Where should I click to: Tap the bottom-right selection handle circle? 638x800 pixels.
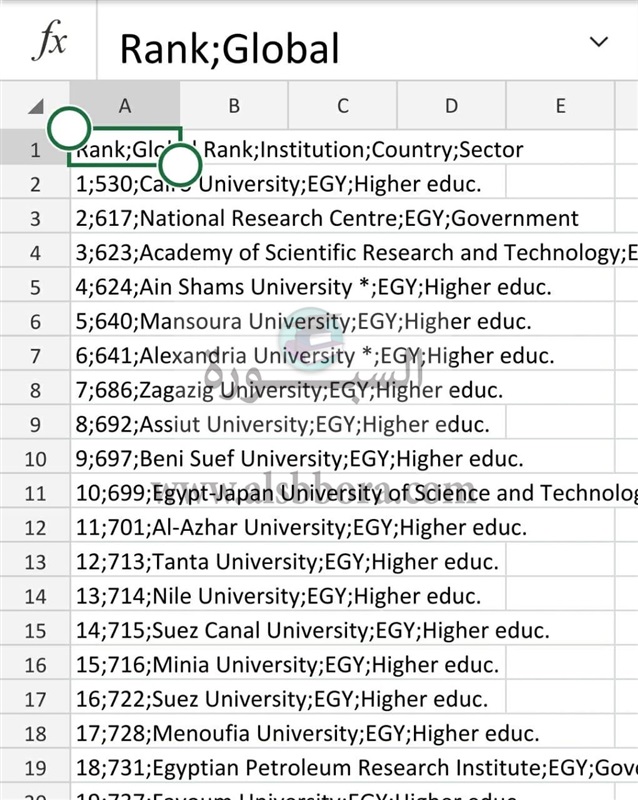181,164
